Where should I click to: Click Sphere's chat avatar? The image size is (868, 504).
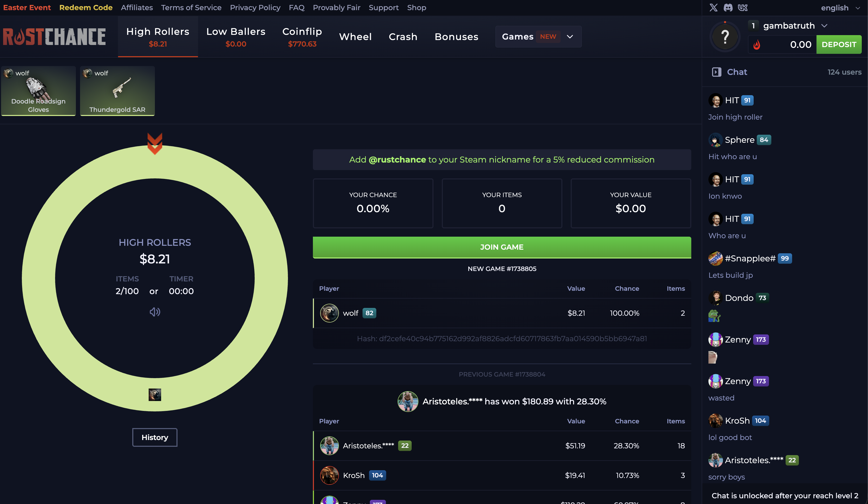715,140
